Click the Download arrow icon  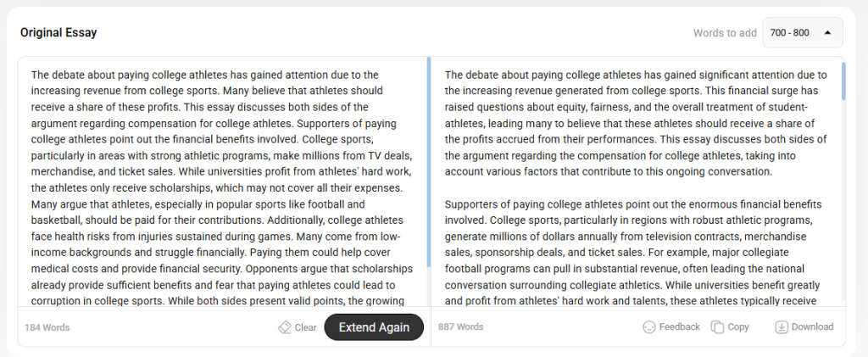pyautogui.click(x=782, y=326)
